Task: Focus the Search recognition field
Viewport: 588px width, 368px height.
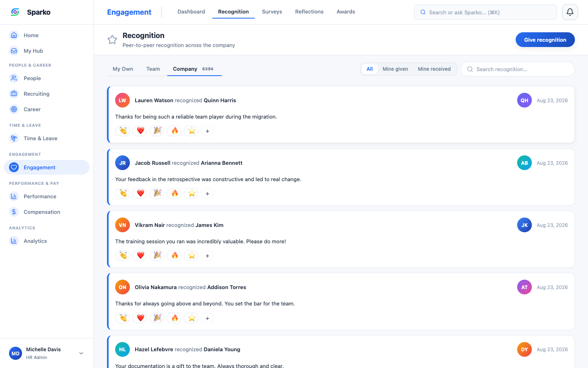Action: click(x=518, y=69)
